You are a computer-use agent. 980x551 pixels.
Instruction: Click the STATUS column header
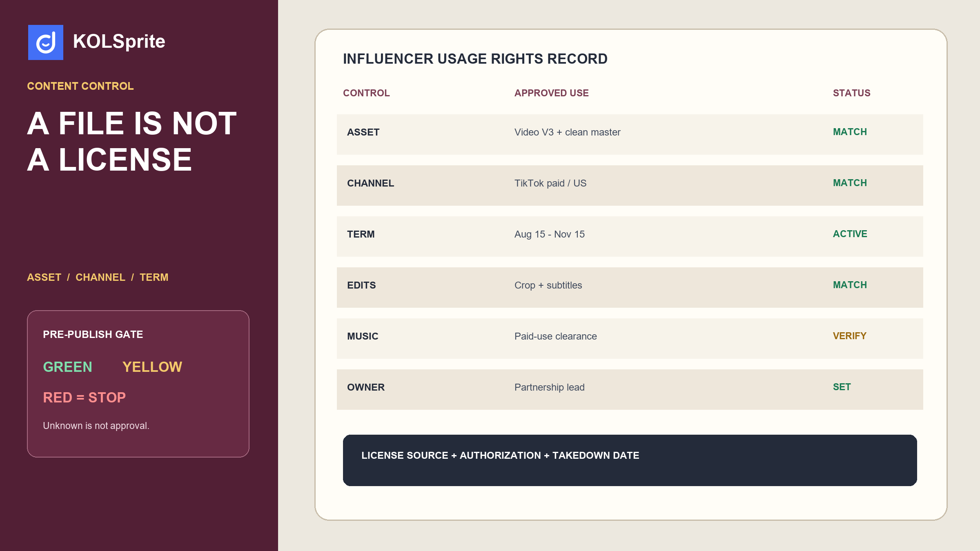coord(852,93)
